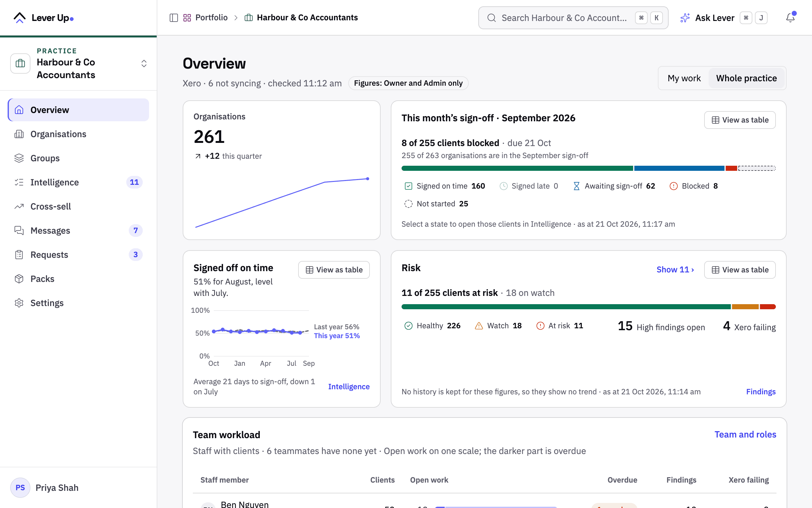Screen dimensions: 812x508
Task: Click the Requests clipboard icon
Action: click(19, 255)
